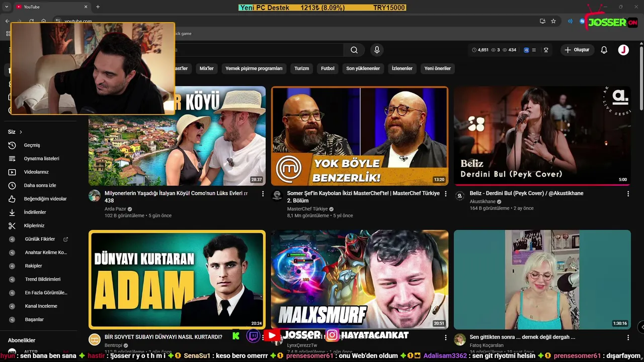Open Günlük Fikirler in sidebar

(x=40, y=239)
